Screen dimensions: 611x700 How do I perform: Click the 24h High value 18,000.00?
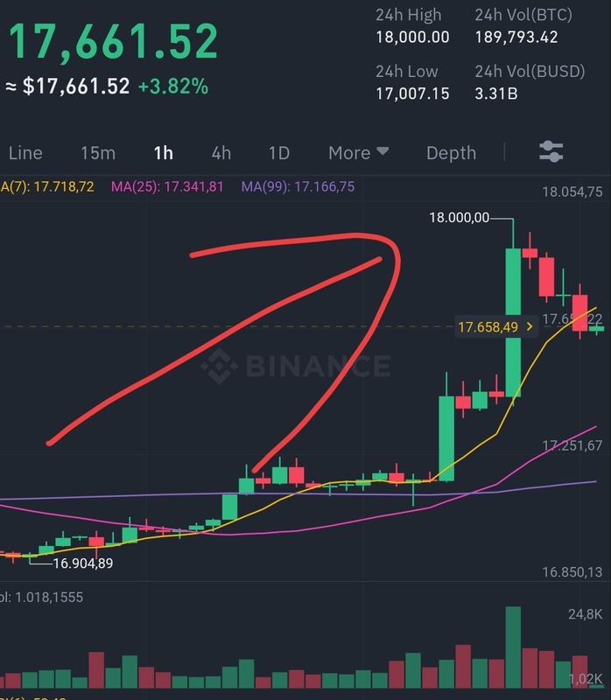412,37
